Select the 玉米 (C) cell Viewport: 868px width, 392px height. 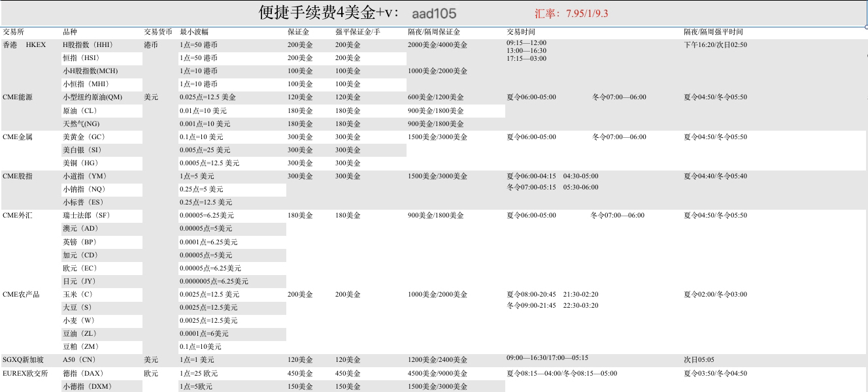tap(78, 295)
